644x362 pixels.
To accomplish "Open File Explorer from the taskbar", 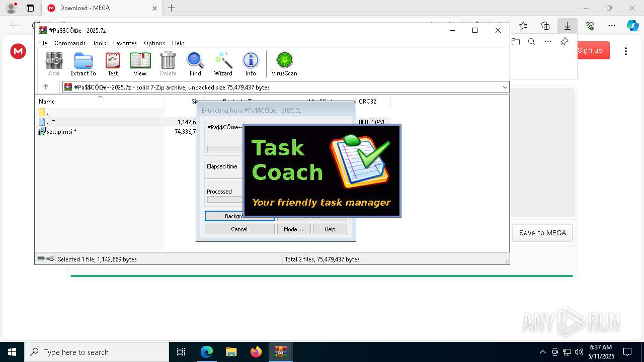I will point(231,352).
